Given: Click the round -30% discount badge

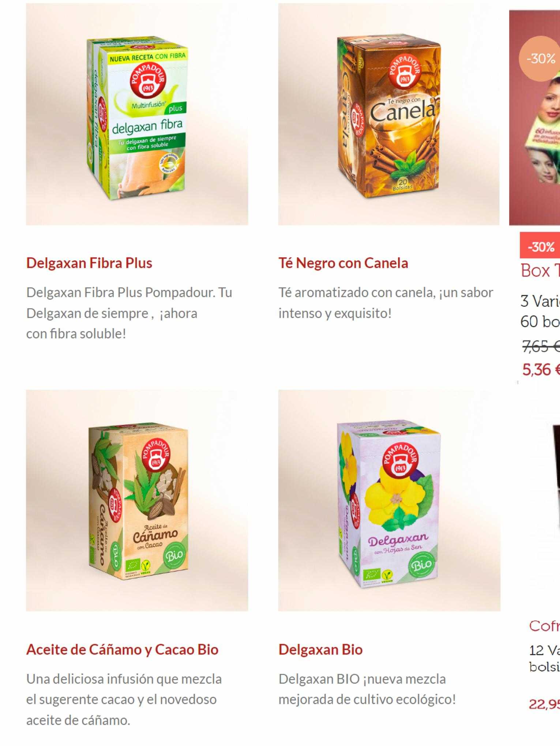Looking at the screenshot, I should click(540, 59).
